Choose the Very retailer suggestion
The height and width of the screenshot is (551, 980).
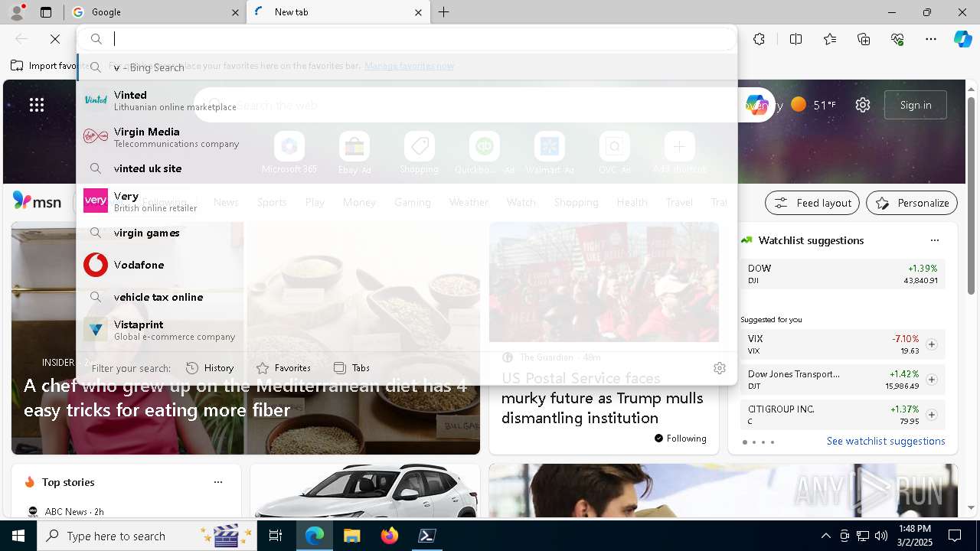(x=407, y=201)
